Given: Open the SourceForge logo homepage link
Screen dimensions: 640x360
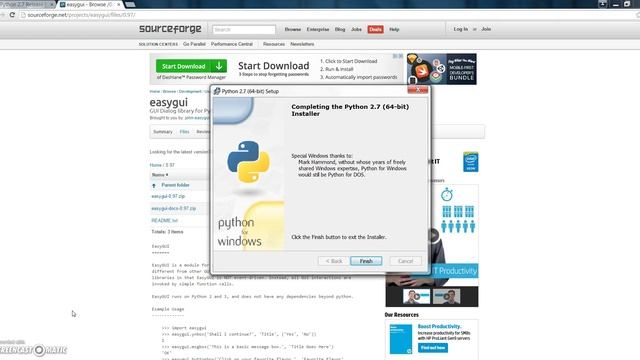Looking at the screenshot, I should pos(170,29).
